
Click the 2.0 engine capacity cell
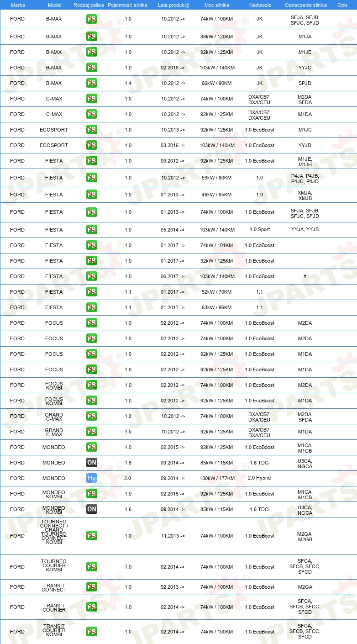(x=128, y=478)
